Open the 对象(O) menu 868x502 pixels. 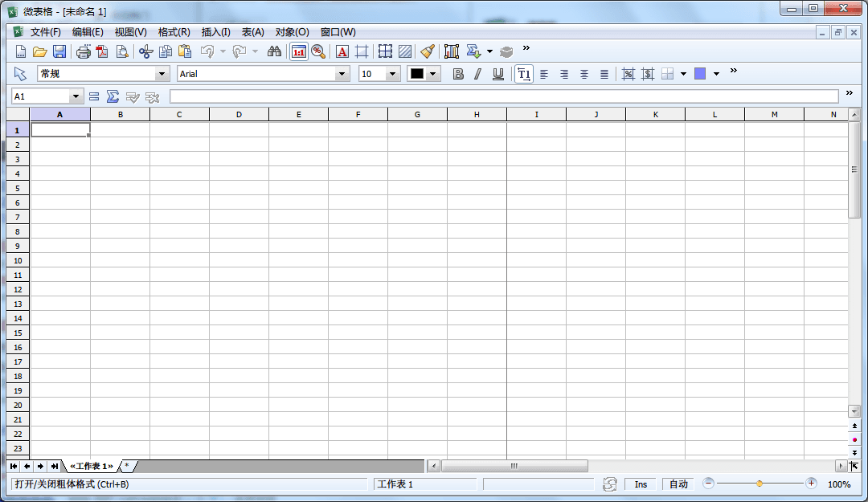[293, 32]
